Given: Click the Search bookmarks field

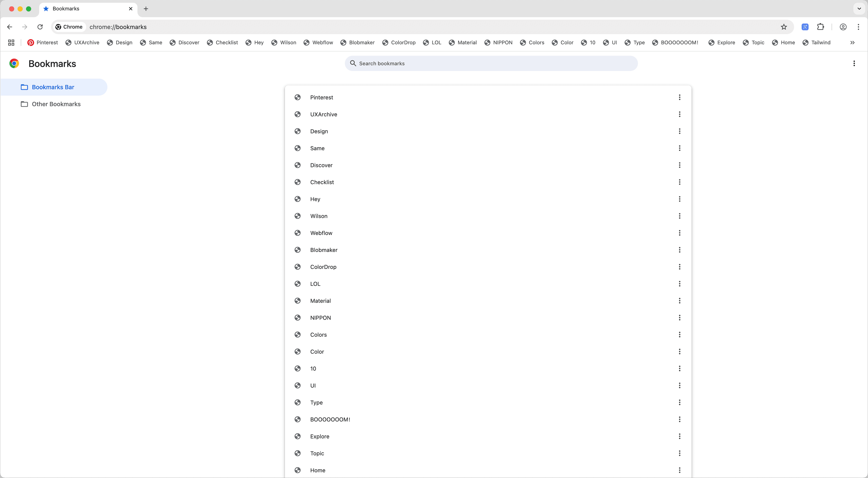Looking at the screenshot, I should (491, 63).
